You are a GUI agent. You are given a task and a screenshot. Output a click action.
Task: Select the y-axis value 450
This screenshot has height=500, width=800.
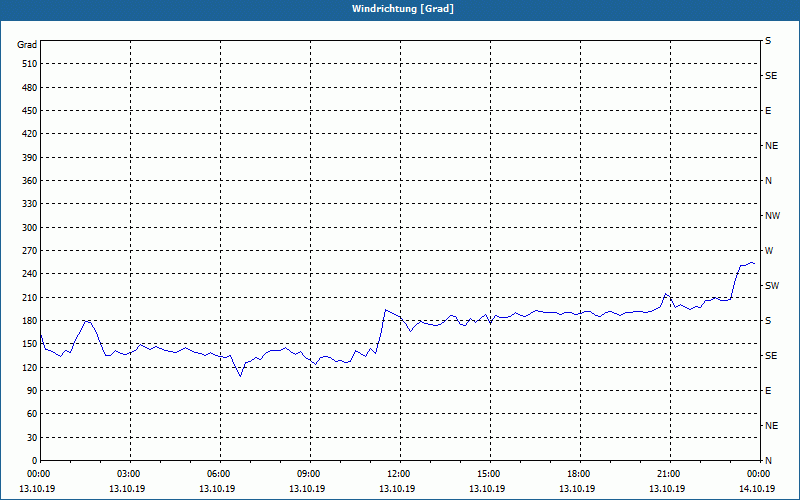pyautogui.click(x=30, y=111)
